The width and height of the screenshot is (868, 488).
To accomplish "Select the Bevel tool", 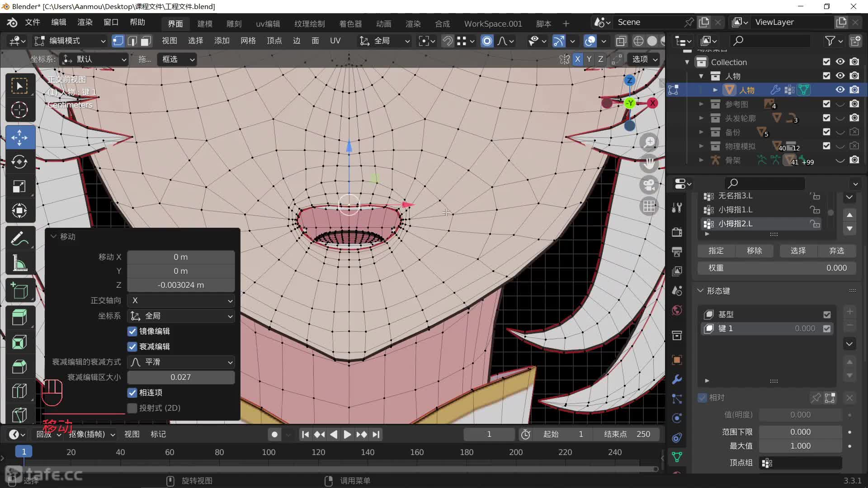I will [19, 366].
